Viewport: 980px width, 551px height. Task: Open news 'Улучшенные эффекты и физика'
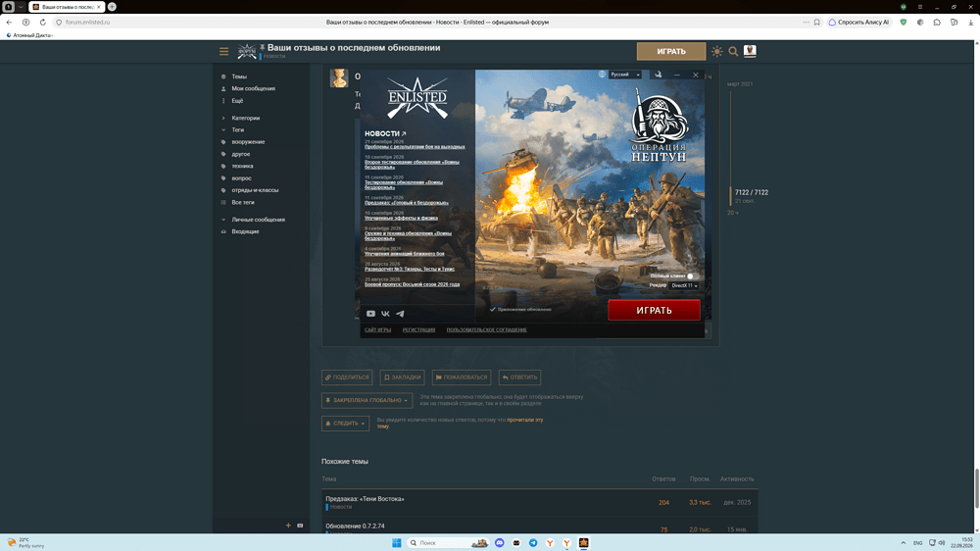[401, 218]
